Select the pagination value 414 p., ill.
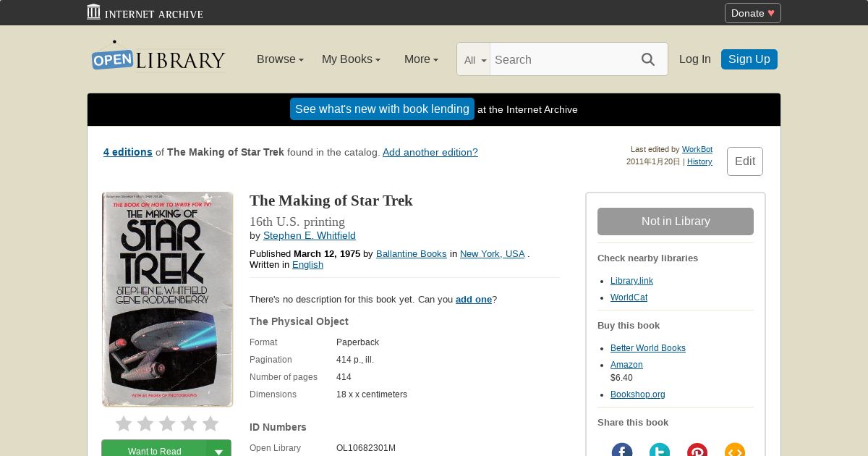The image size is (868, 456). [355, 360]
